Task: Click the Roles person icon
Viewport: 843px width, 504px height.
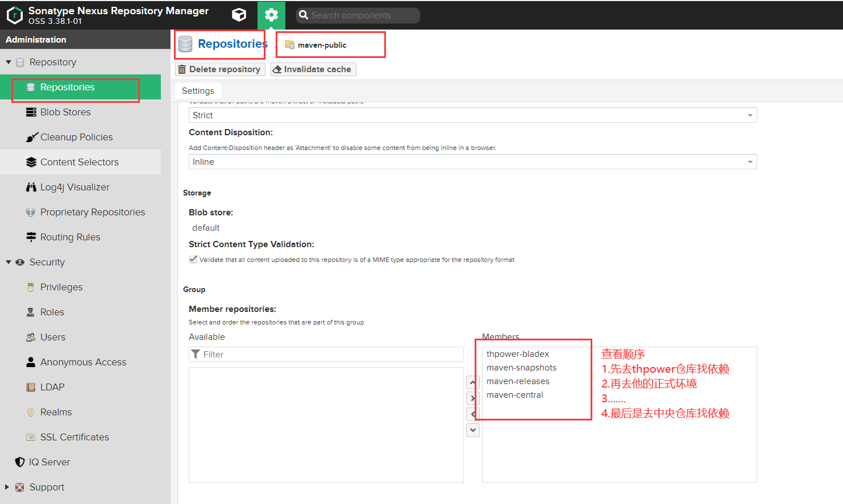Action: pos(31,312)
